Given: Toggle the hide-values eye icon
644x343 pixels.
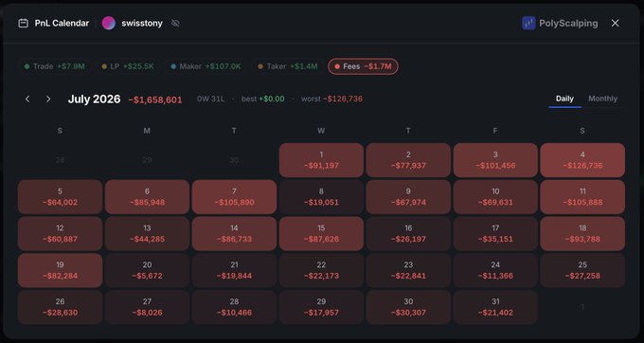Looking at the screenshot, I should [175, 24].
